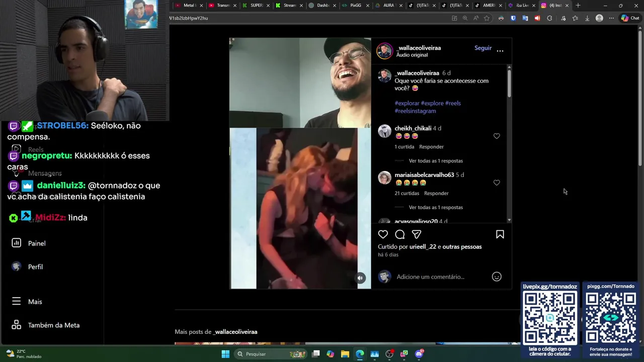
Task: Open the #explorar hashtag
Action: [407, 103]
